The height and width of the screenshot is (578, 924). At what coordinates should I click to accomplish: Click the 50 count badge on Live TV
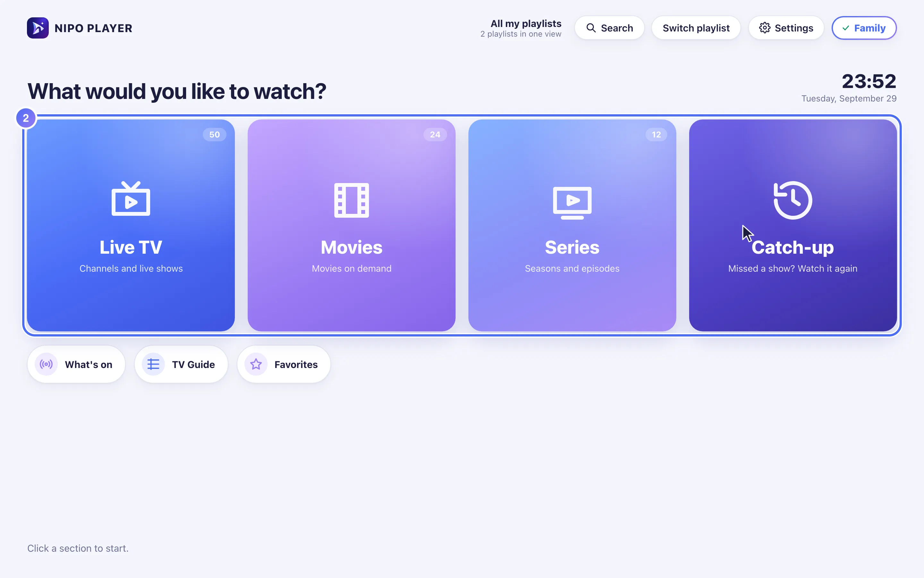point(215,135)
